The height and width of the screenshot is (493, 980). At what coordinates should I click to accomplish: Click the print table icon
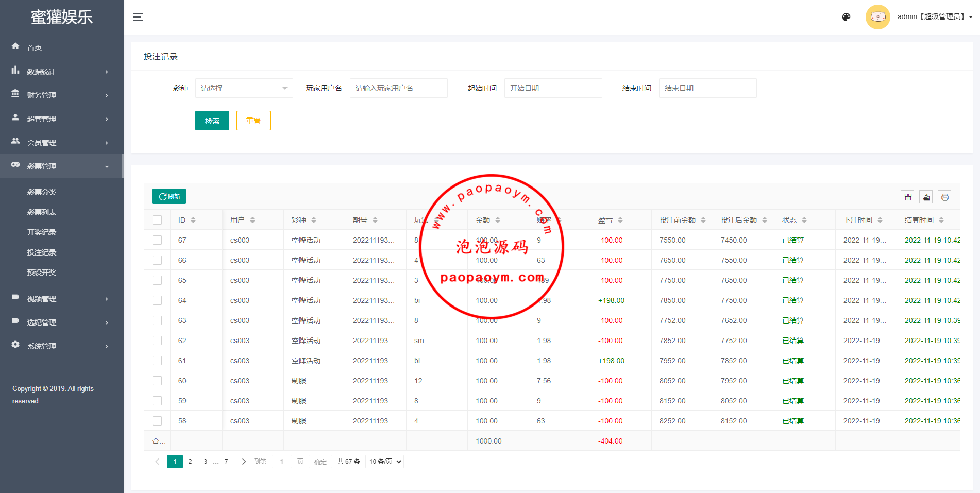coord(944,197)
